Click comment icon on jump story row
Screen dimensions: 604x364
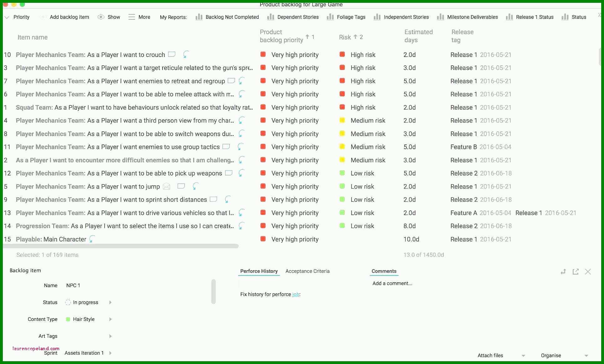point(181,186)
